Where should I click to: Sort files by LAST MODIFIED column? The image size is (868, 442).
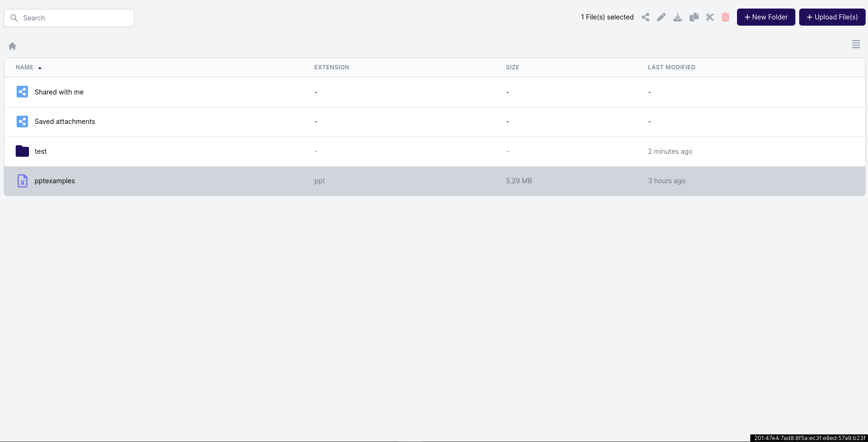pos(672,67)
